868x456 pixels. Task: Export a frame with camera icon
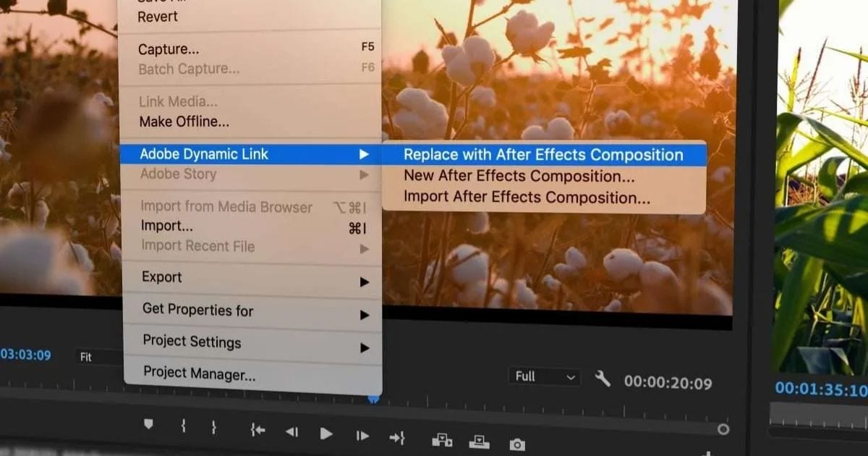516,444
